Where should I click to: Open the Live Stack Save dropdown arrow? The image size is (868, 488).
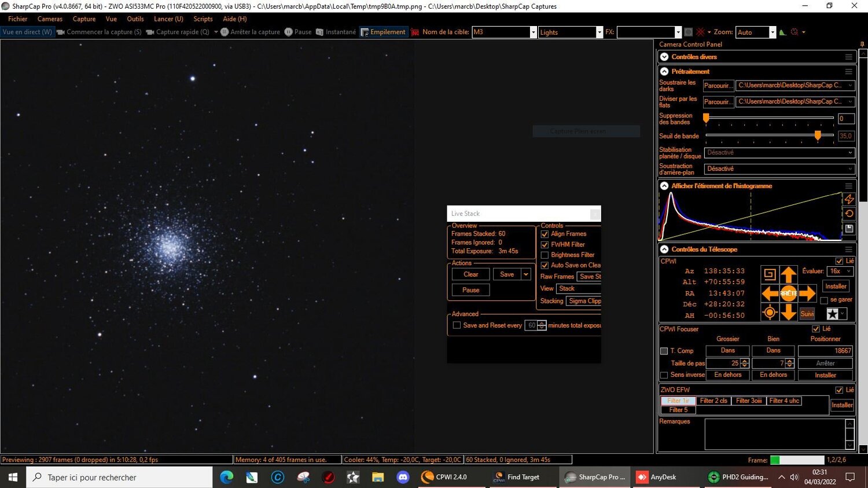tap(526, 274)
